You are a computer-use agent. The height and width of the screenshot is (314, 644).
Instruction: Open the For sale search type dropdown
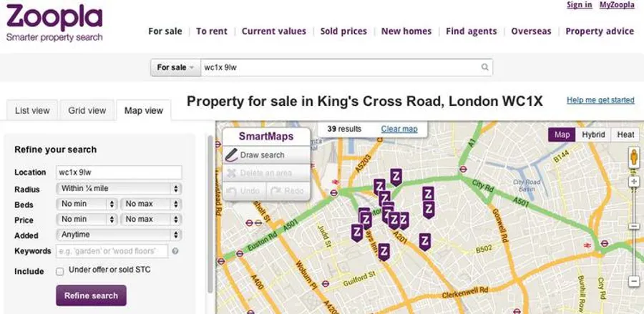(x=175, y=67)
